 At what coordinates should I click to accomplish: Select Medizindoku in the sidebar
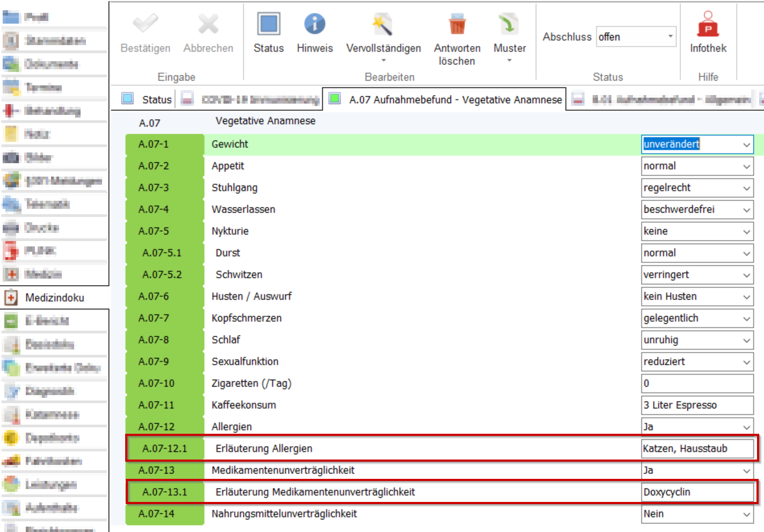click(54, 297)
